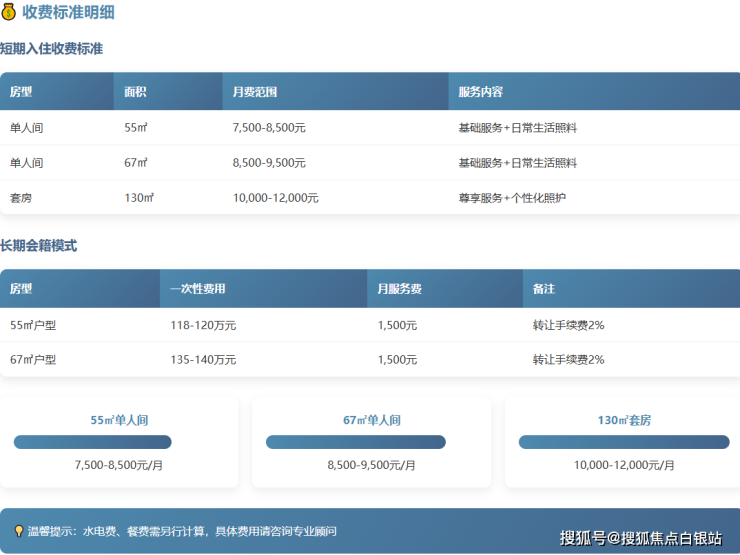
Task: Click the 10,000-12,000元/月 price in the card
Action: click(x=624, y=465)
